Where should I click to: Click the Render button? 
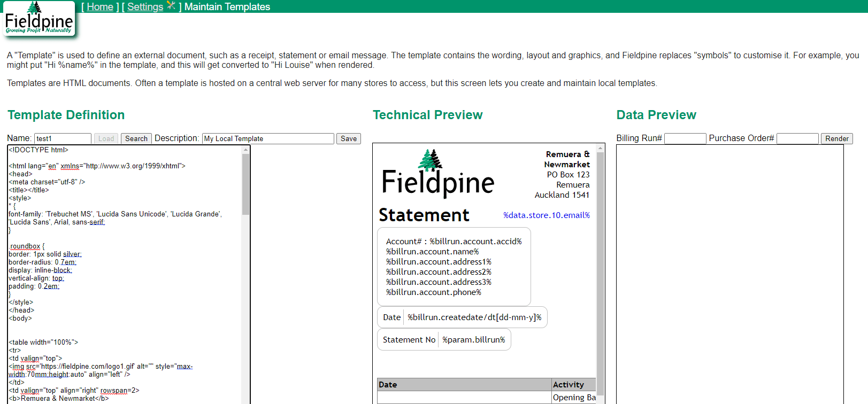(x=837, y=138)
